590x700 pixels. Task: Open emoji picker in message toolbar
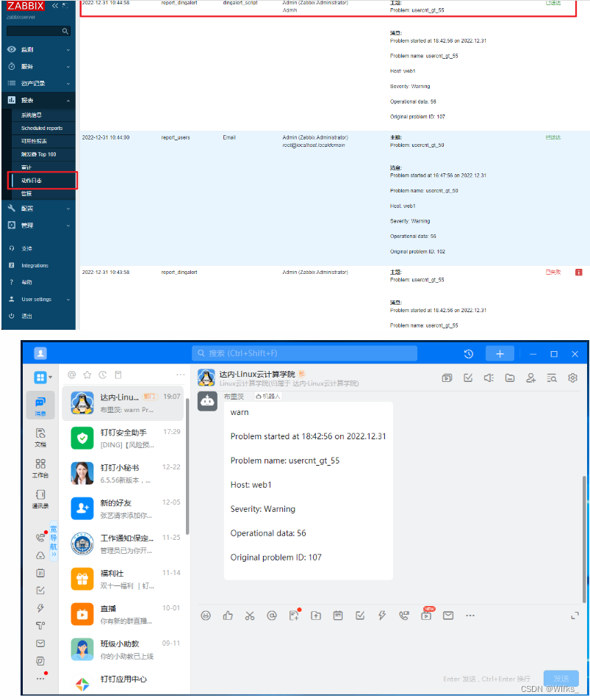pyautogui.click(x=206, y=616)
